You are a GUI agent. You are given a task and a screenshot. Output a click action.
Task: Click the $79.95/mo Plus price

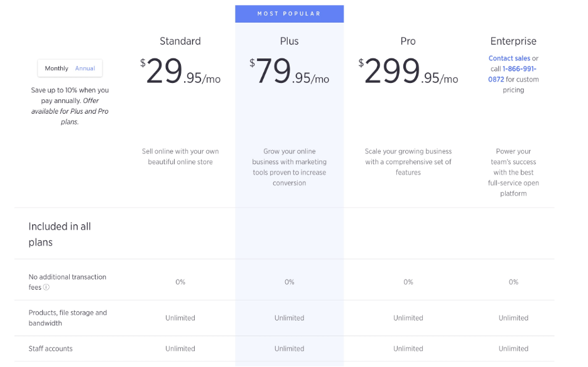click(289, 71)
